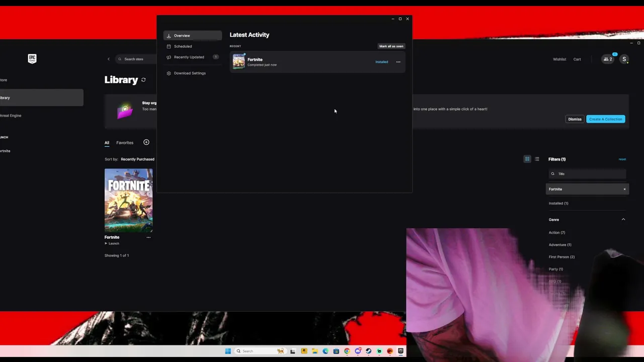The height and width of the screenshot is (362, 644).
Task: Open the Windows Start menu
Action: pyautogui.click(x=228, y=351)
